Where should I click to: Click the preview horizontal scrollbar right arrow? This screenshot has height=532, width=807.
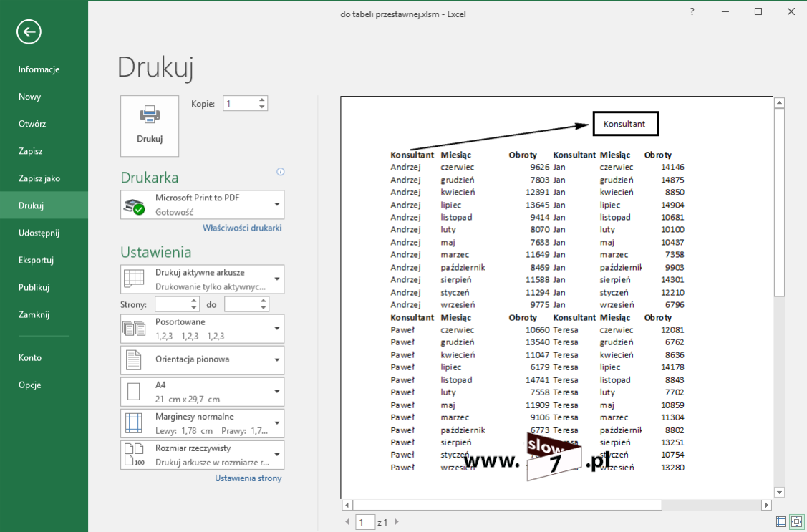pos(767,506)
